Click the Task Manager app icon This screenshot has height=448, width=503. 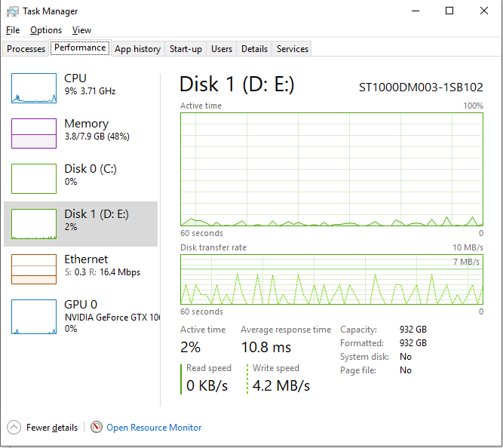13,11
